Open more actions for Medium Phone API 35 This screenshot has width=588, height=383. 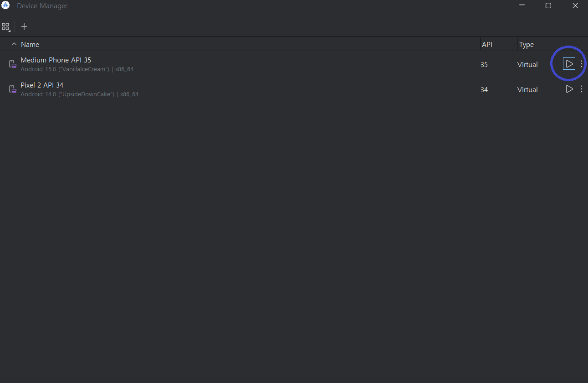[581, 64]
